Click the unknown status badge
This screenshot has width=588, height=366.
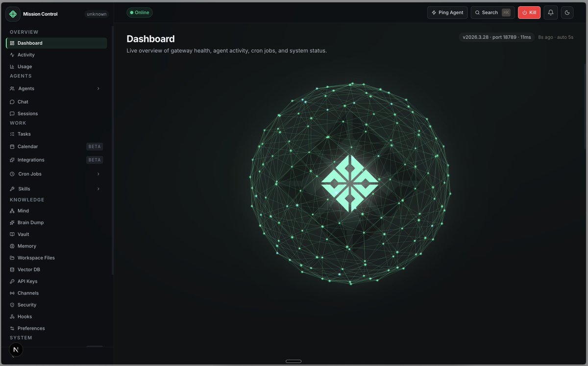(x=97, y=14)
